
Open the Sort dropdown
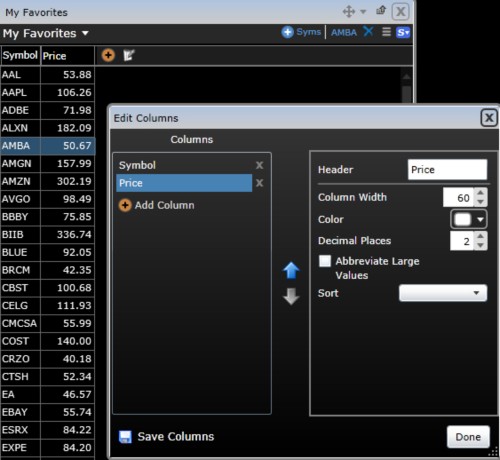click(x=443, y=293)
